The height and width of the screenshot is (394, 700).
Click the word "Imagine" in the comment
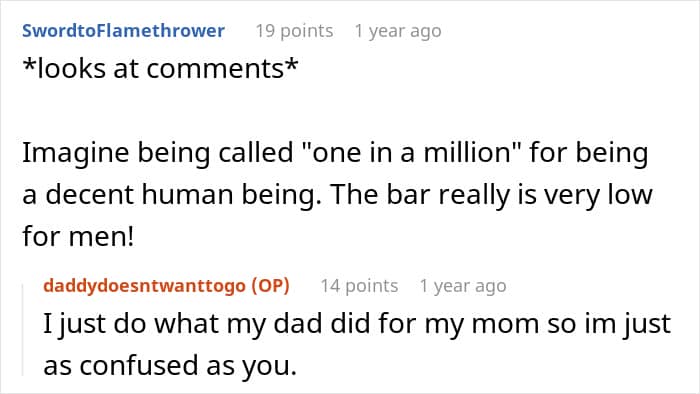point(75,153)
